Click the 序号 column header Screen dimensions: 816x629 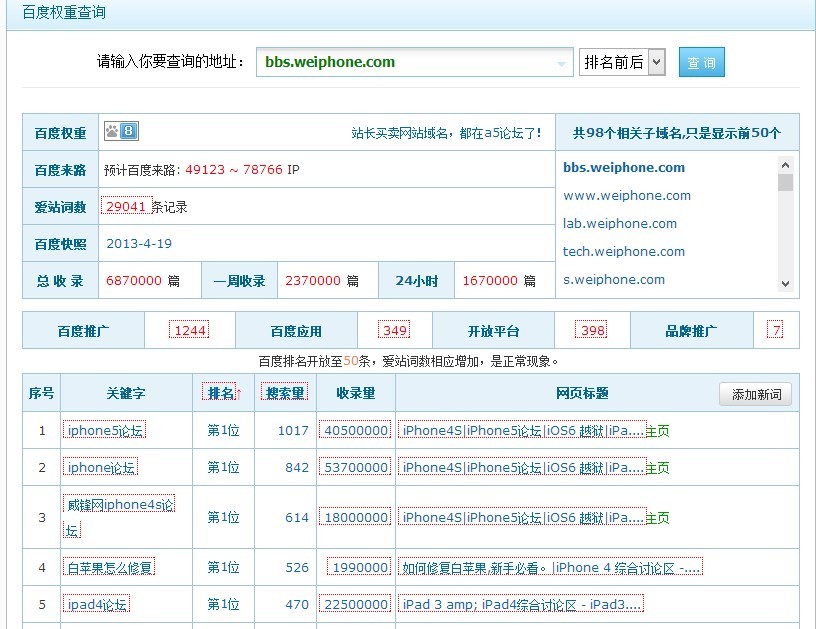click(41, 393)
